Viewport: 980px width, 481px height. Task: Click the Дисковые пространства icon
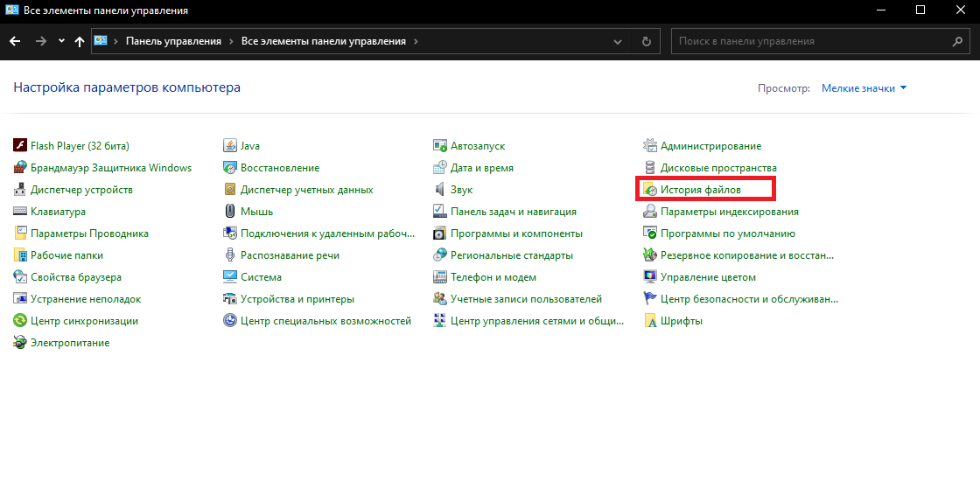(650, 167)
